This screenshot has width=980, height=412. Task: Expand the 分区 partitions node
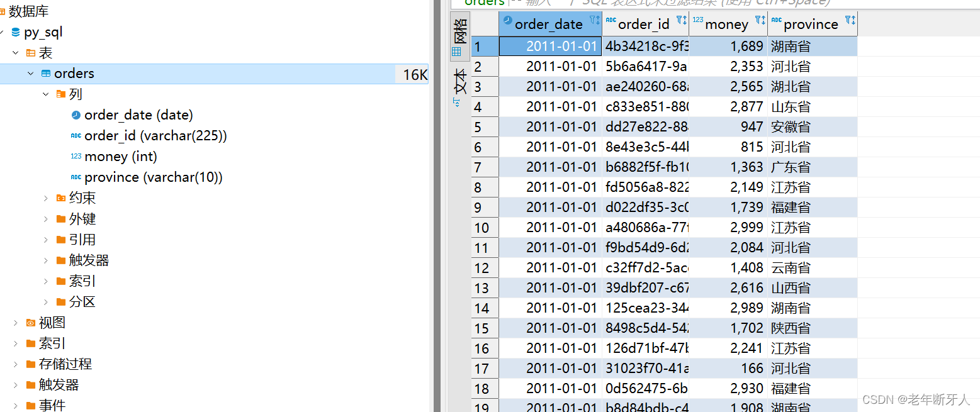pos(45,302)
